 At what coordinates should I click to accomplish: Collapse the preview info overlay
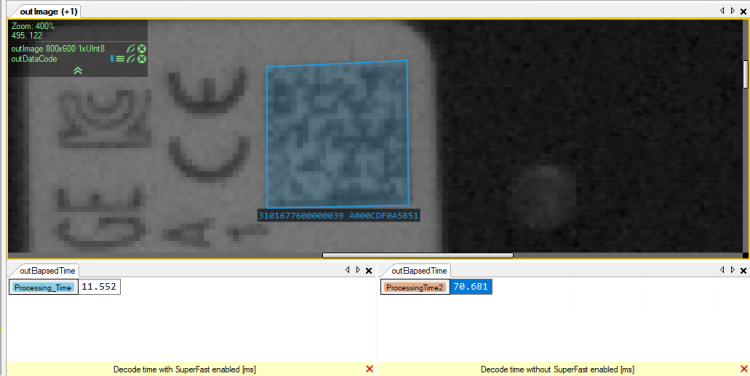pos(78,71)
